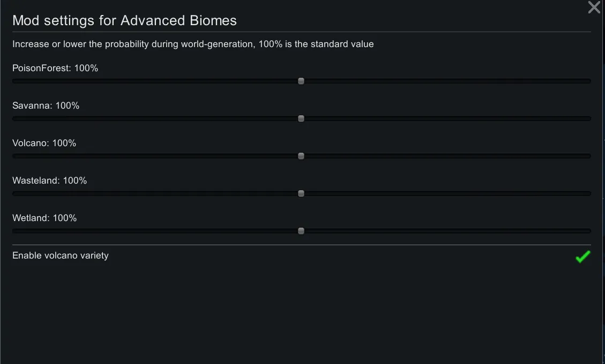Raise Savanna by clicking track right of handle
This screenshot has width=605, height=364.
point(445,119)
